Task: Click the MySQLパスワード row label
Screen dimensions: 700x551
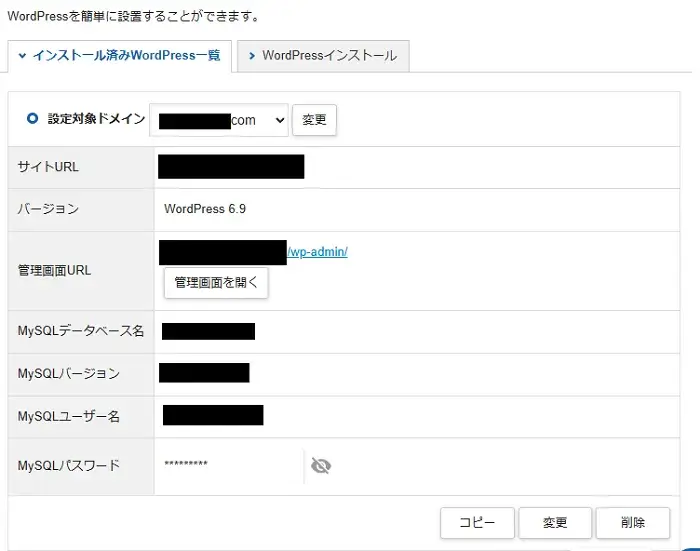Action: click(69, 465)
